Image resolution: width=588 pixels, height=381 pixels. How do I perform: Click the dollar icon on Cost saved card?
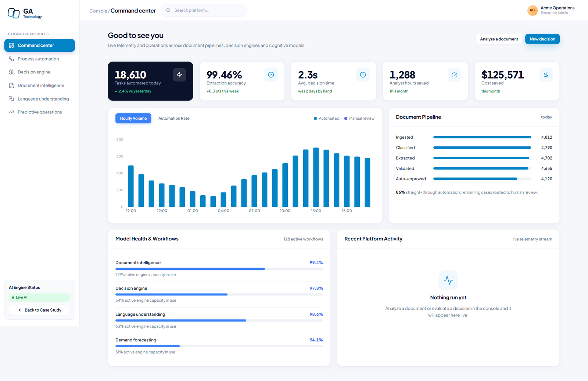[546, 75]
